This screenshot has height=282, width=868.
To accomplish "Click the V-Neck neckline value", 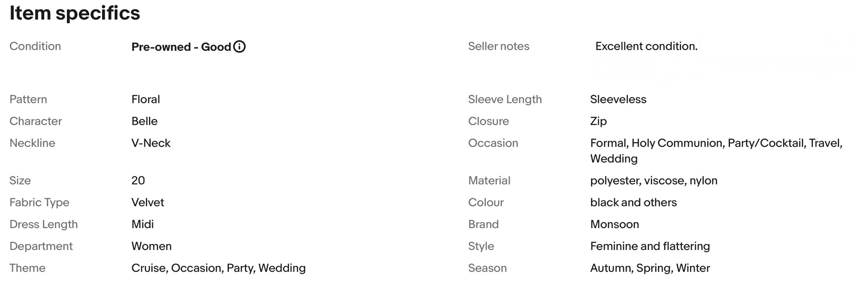I will click(x=151, y=143).
